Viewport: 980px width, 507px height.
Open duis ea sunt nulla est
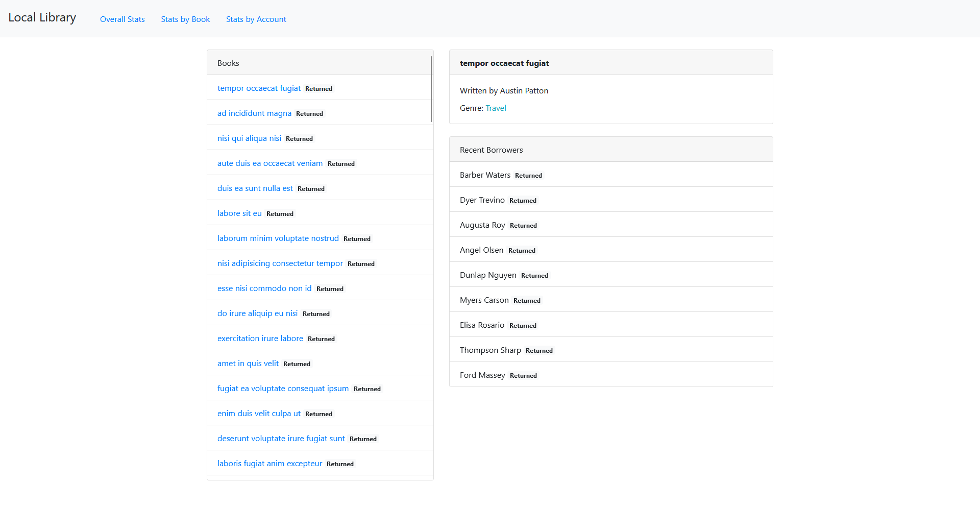click(255, 188)
